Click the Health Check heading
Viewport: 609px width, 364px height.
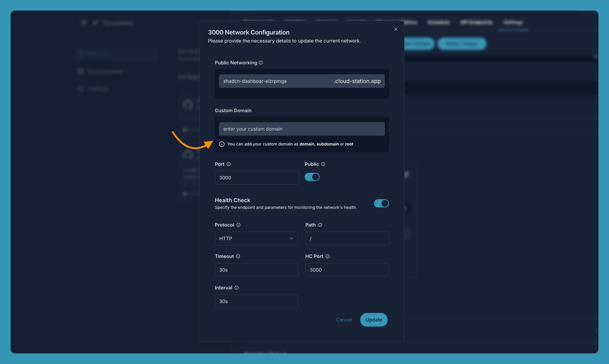(232, 200)
